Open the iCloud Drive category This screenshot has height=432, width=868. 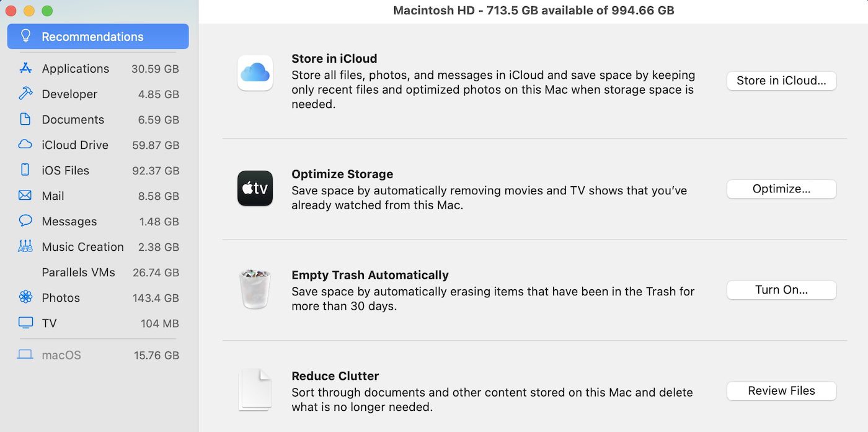[75, 145]
